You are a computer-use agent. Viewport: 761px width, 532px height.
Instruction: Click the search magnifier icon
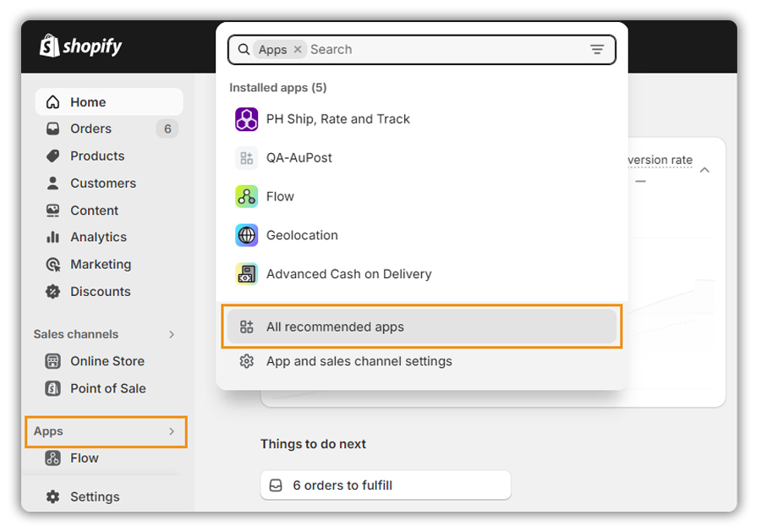[244, 50]
